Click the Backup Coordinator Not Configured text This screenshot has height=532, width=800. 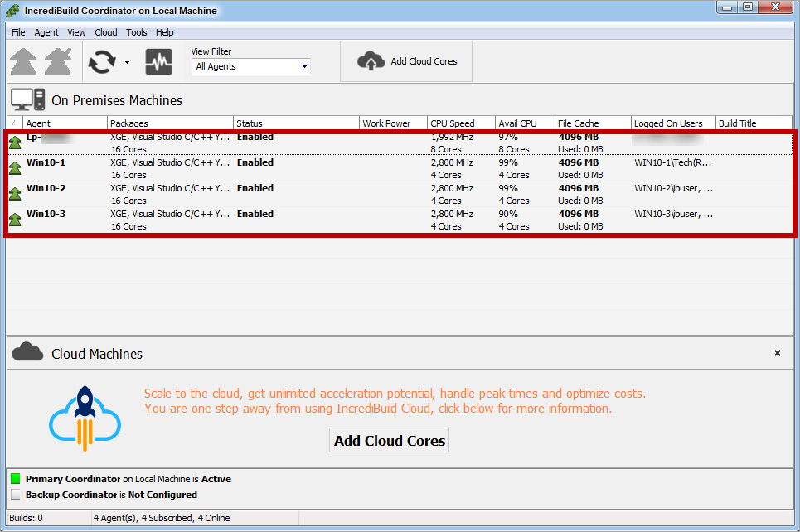pos(111,494)
